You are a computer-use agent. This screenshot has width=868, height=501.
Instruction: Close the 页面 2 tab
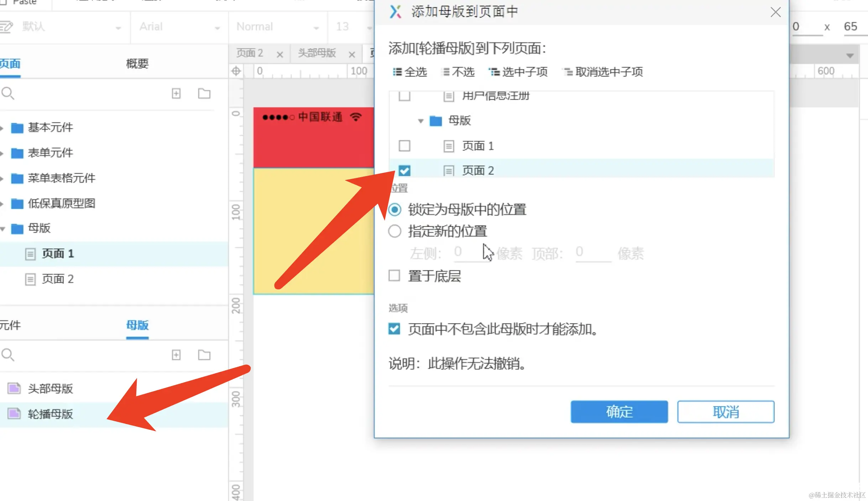pos(280,54)
